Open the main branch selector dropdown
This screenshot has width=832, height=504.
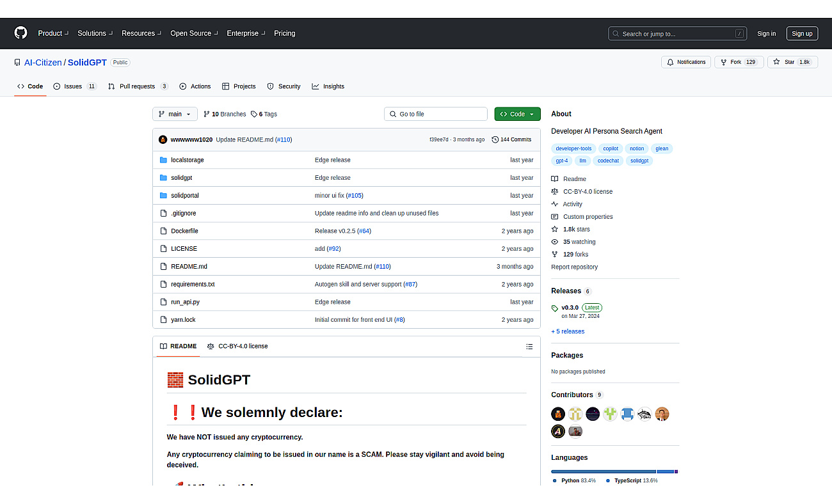click(x=175, y=114)
